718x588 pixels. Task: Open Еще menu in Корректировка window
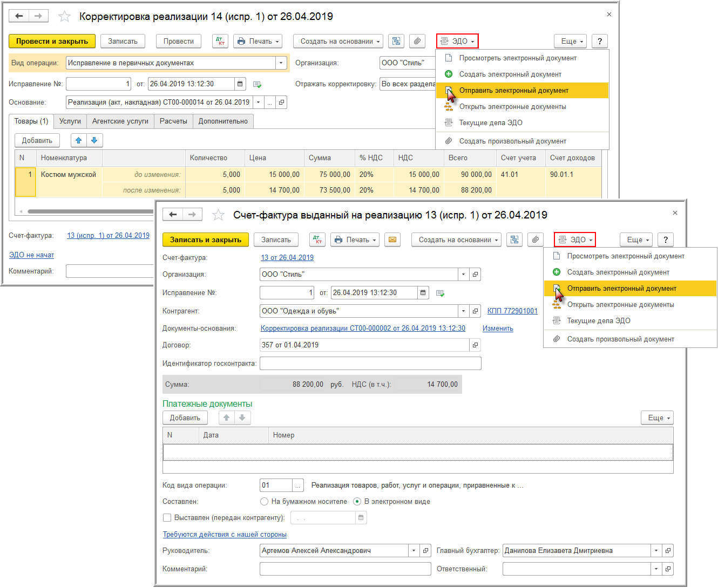[x=571, y=42]
